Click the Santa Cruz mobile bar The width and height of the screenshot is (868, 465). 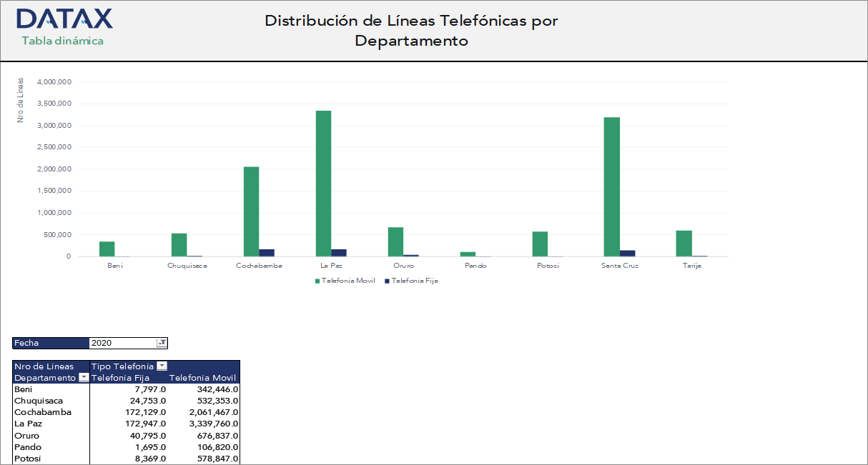[610, 186]
